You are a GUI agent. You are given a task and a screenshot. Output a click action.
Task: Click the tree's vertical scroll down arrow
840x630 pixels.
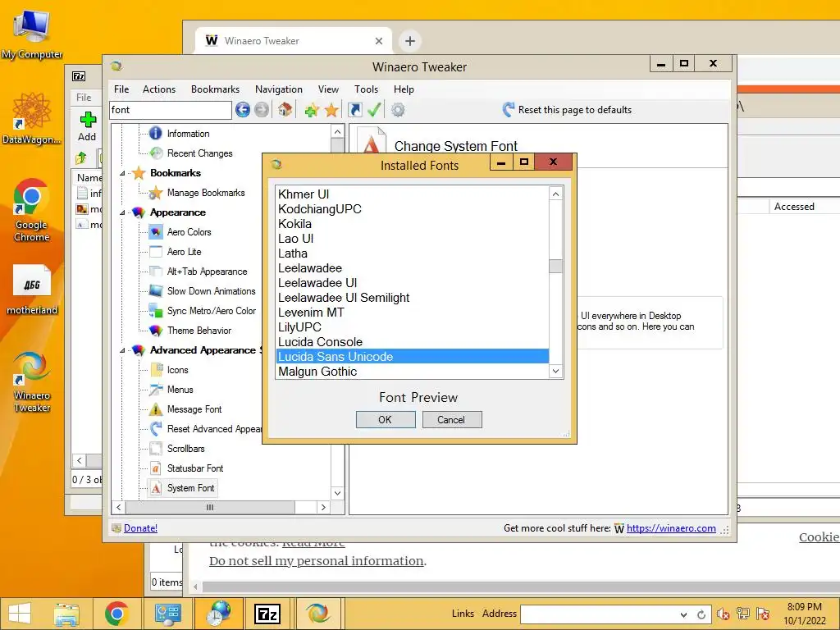click(x=337, y=493)
